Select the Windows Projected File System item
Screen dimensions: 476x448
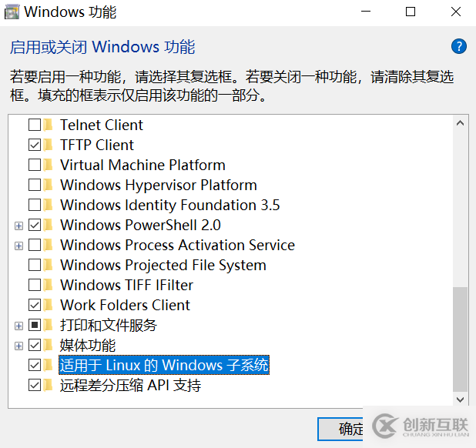pos(163,265)
